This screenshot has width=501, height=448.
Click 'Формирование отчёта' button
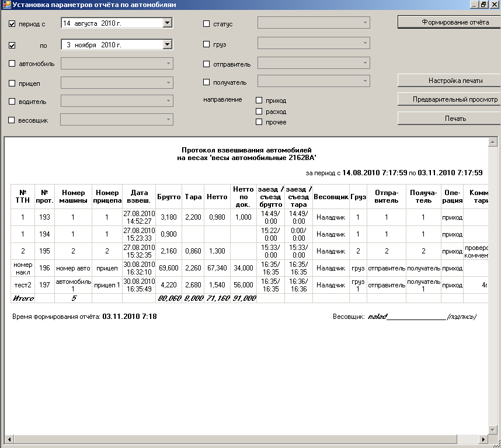coord(449,22)
